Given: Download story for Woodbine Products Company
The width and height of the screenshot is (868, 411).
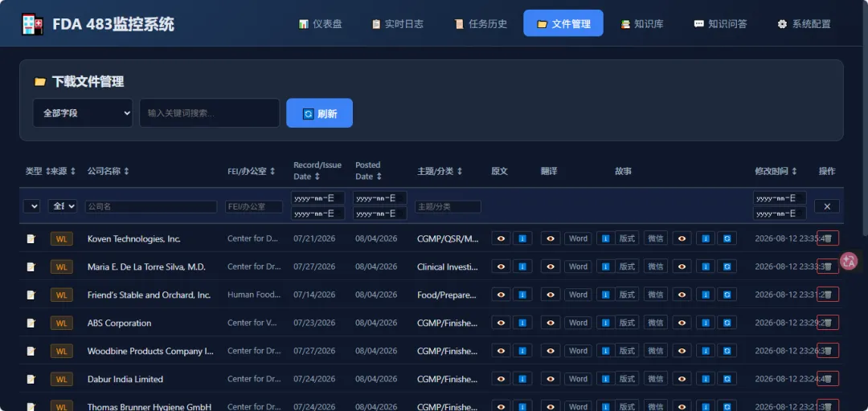Looking at the screenshot, I should [x=706, y=351].
